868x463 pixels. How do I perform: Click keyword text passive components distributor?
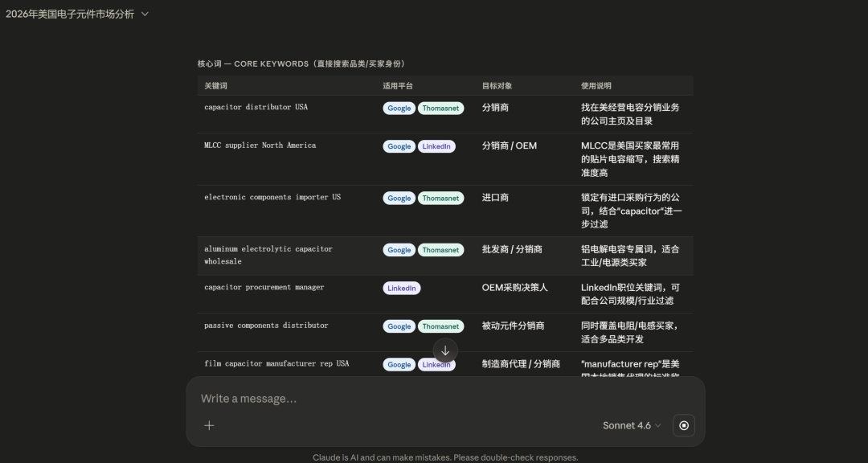(266, 326)
